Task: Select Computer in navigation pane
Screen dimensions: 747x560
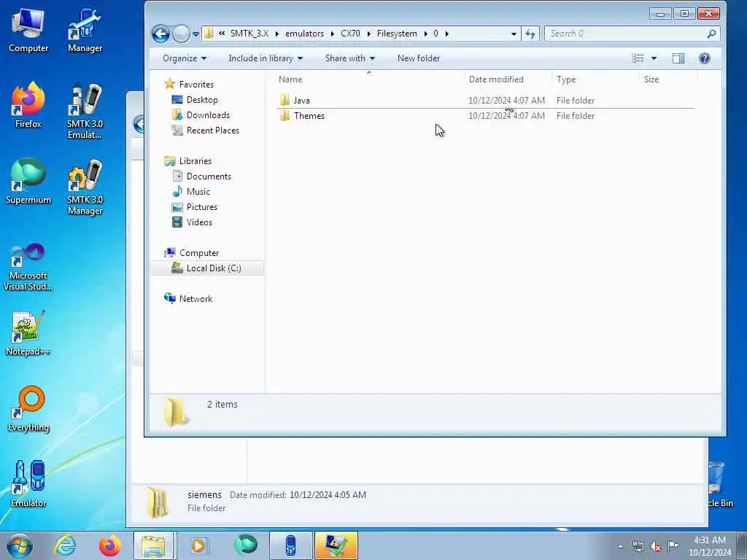Action: coord(192,253)
